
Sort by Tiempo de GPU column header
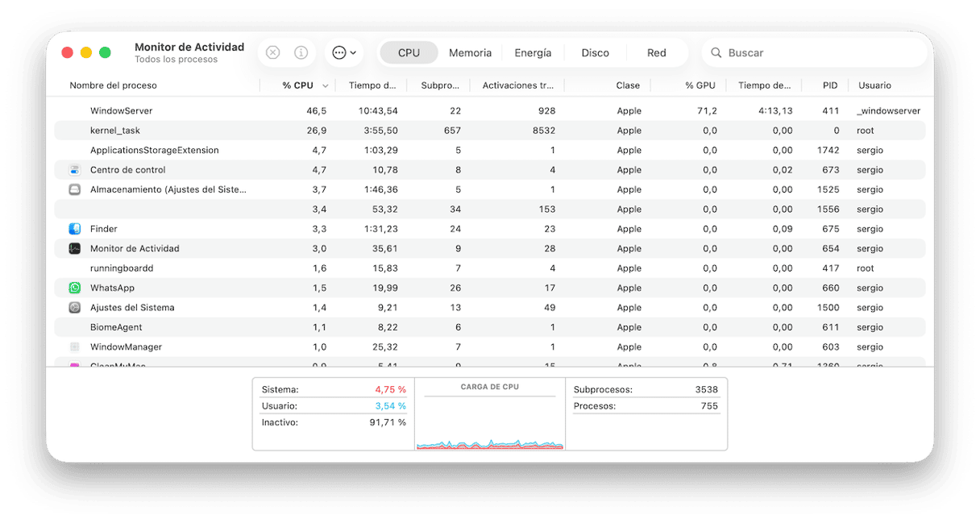(764, 85)
